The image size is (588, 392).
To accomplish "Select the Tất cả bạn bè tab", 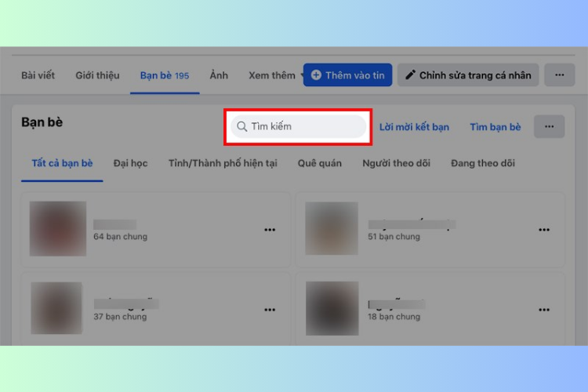I will [62, 163].
